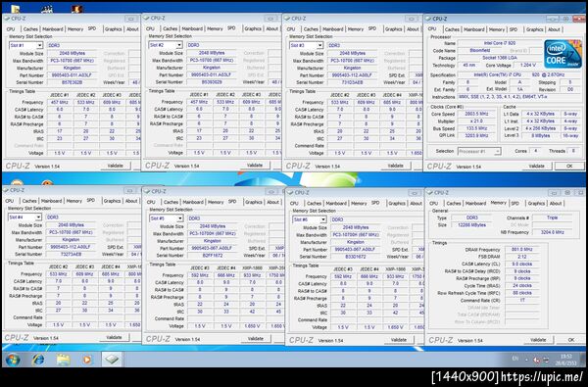Switch to Caches tab in Slot #1 window
588x387 pixels.
point(30,28)
